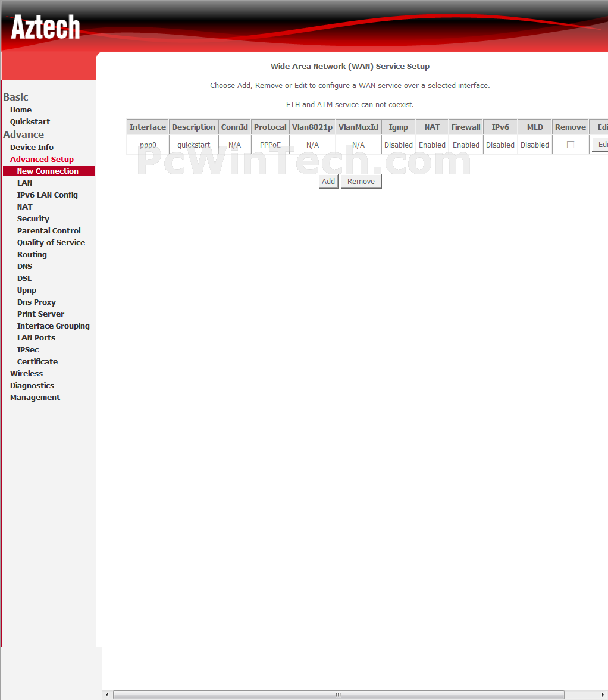Open the DNS page
Screen dimensions: 608x700
24,267
